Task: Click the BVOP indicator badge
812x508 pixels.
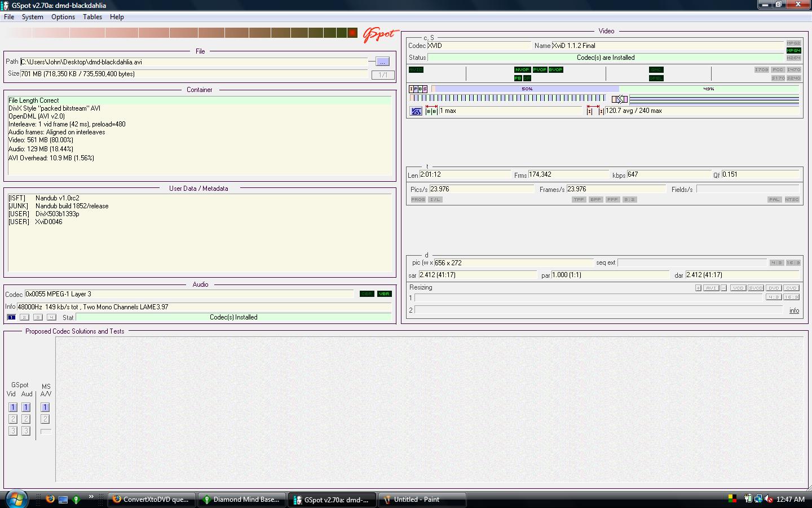Action: pyautogui.click(x=555, y=69)
